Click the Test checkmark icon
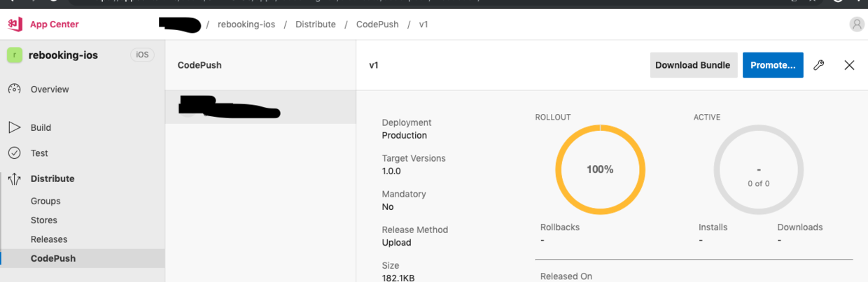 click(x=14, y=153)
